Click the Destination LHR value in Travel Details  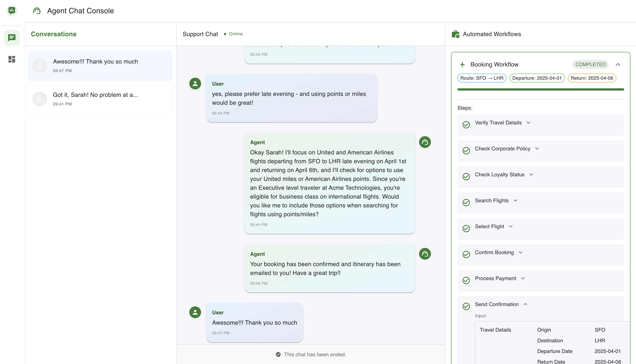pyautogui.click(x=600, y=340)
